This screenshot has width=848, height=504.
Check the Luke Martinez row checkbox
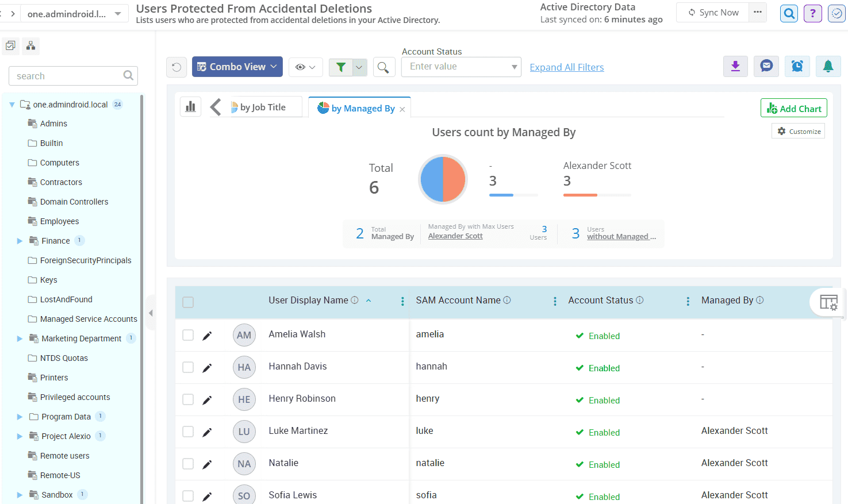188,432
